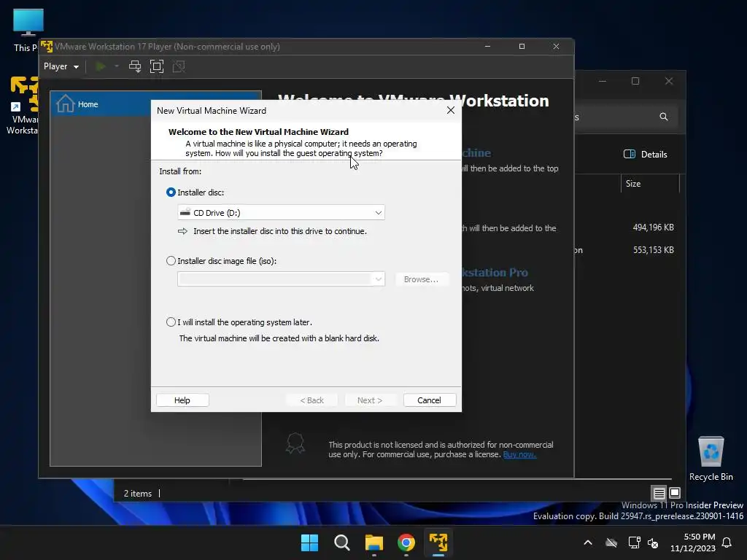Open the notifications bell

coord(727,542)
